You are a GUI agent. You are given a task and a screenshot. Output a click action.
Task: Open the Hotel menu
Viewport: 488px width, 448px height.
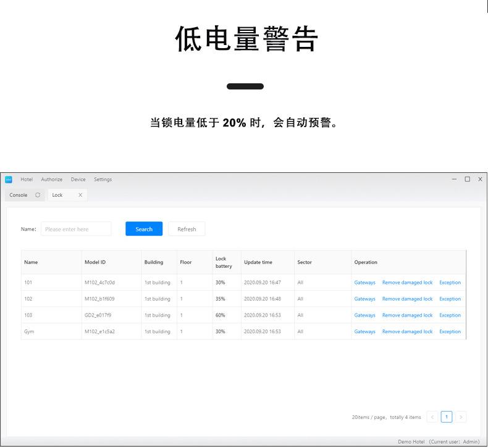[27, 180]
